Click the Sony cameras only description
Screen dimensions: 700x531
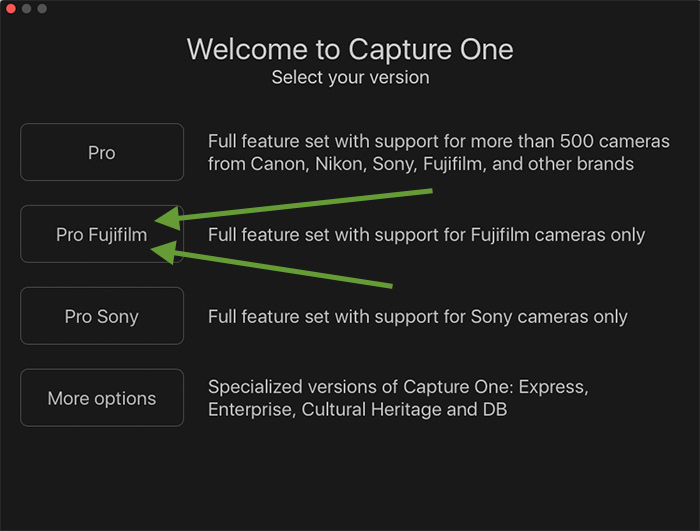417,317
